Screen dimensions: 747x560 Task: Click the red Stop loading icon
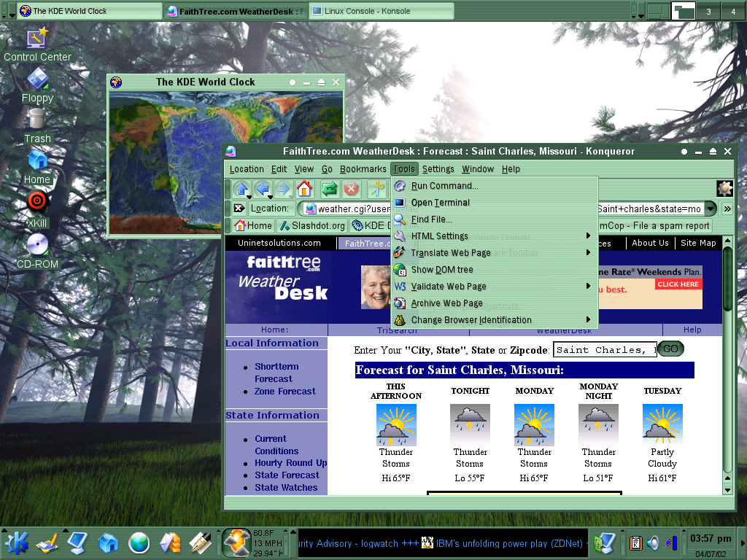[351, 189]
